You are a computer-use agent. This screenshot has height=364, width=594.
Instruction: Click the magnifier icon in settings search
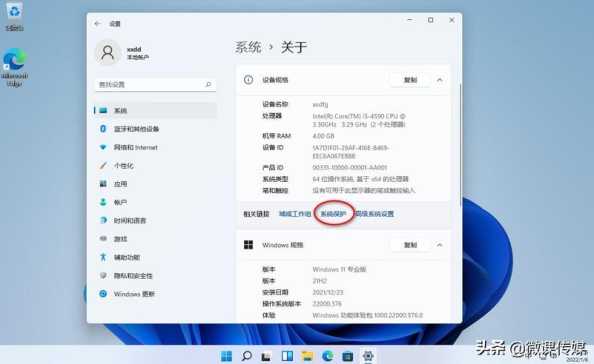(x=208, y=84)
